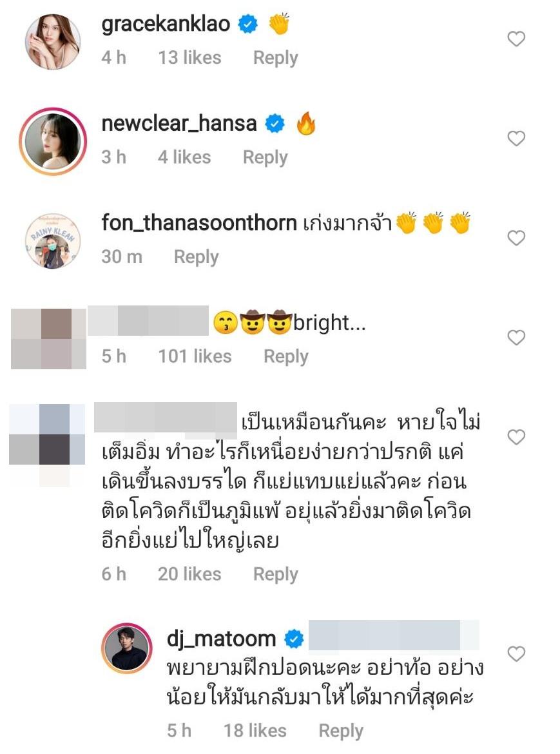Like the long Thai covid comment

pyautogui.click(x=516, y=437)
